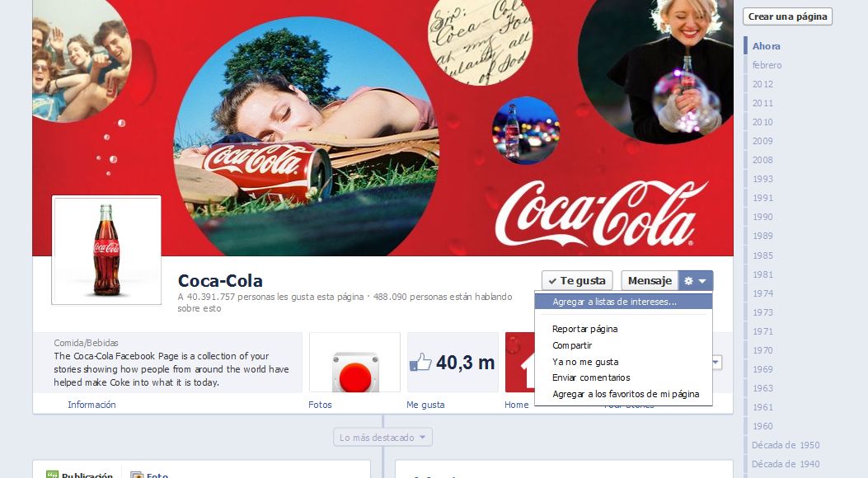Click the Foto upload icon
Image resolution: width=868 pixels, height=478 pixels.
(136, 475)
